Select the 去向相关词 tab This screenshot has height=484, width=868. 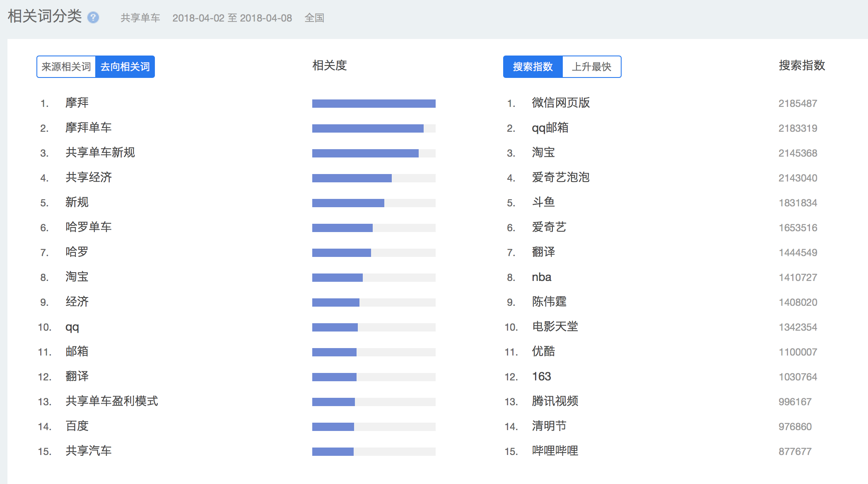(125, 67)
